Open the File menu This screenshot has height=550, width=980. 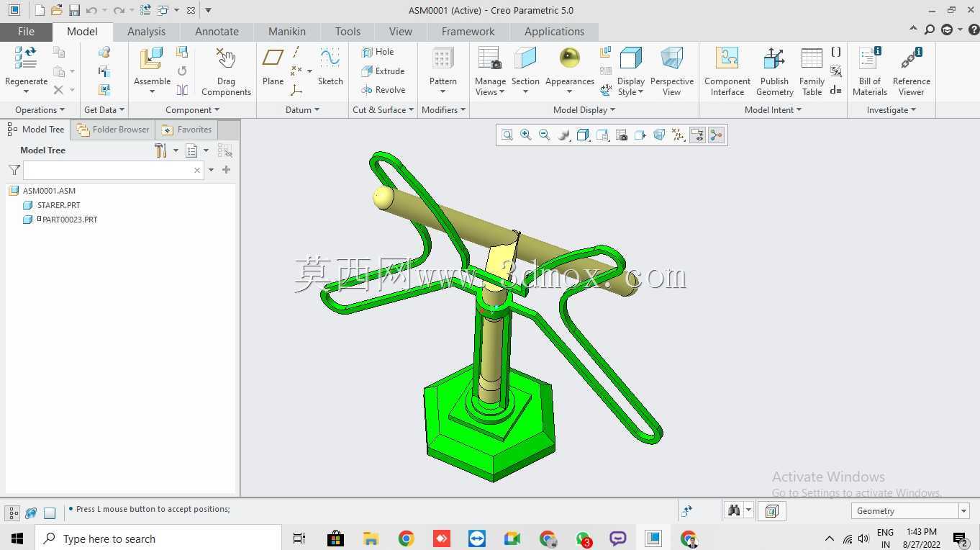tap(26, 32)
